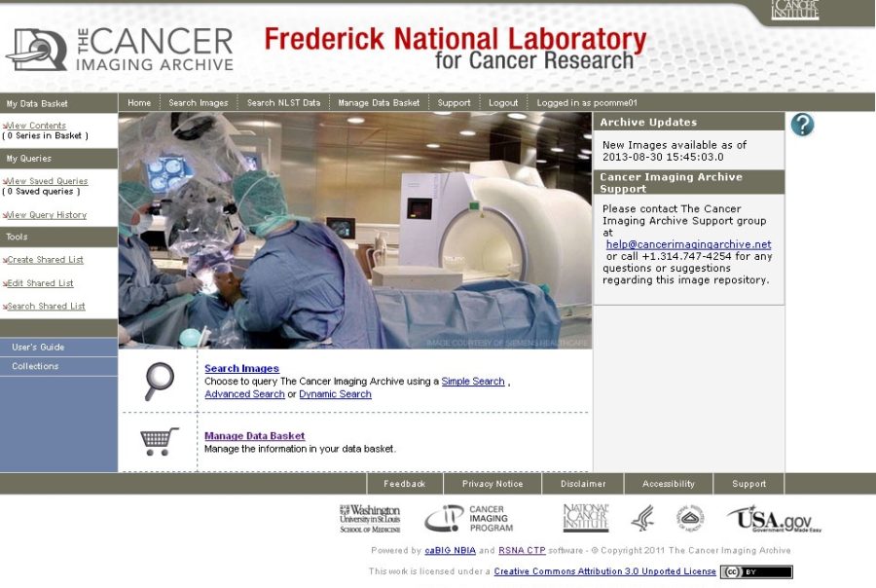The height and width of the screenshot is (588, 876).
Task: Click the blue help question mark icon
Action: (802, 125)
